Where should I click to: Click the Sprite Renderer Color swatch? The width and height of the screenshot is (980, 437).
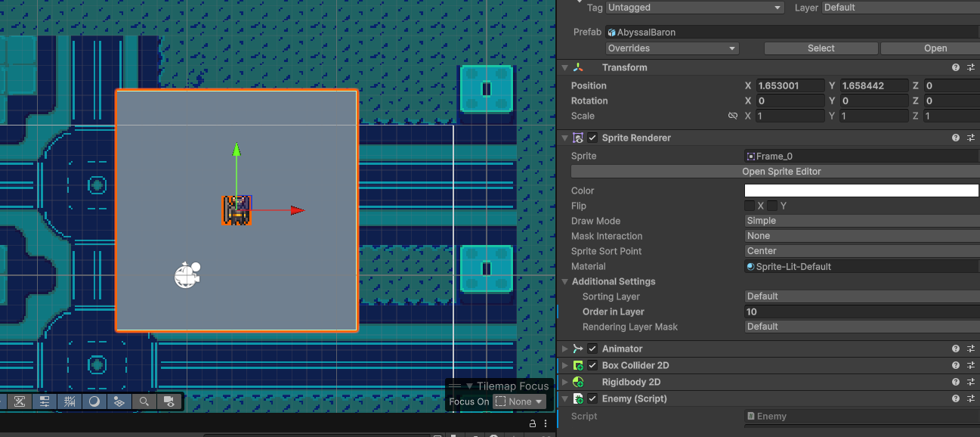tap(861, 191)
